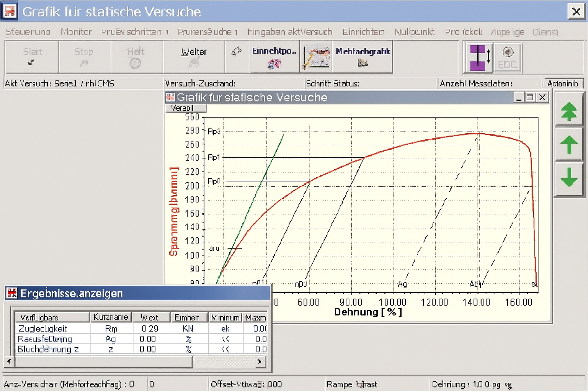The image size is (588, 392).
Task: Click the single green up arrow
Action: (569, 145)
